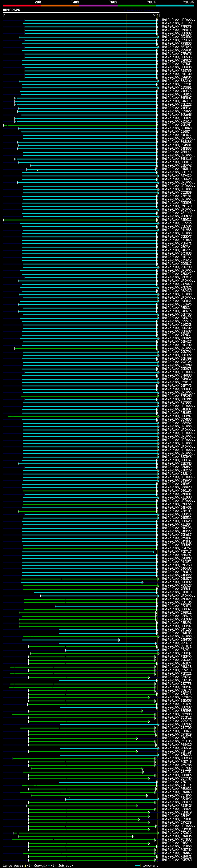Click label UniRef100_P11983
Screen dimensions: 197x868
click(x=176, y=497)
